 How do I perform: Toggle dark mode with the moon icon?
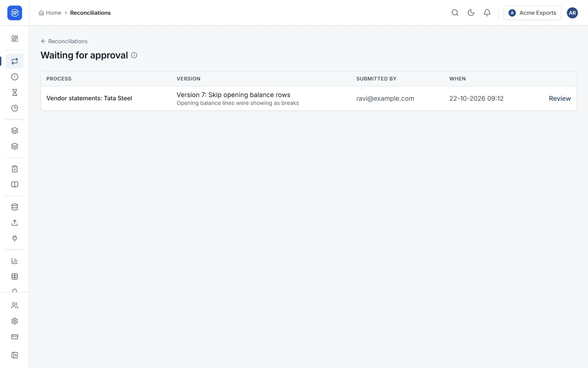pyautogui.click(x=471, y=13)
